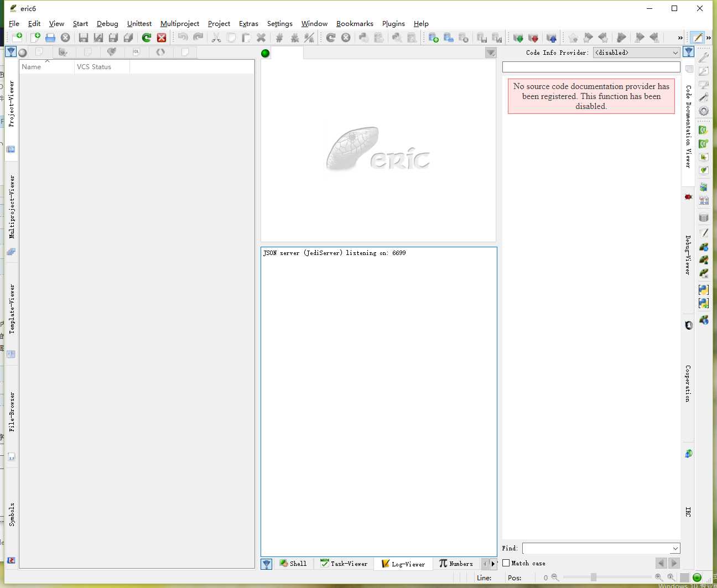717x588 pixels.
Task: Click the blue upward arrow Project icon
Action: coord(552,37)
